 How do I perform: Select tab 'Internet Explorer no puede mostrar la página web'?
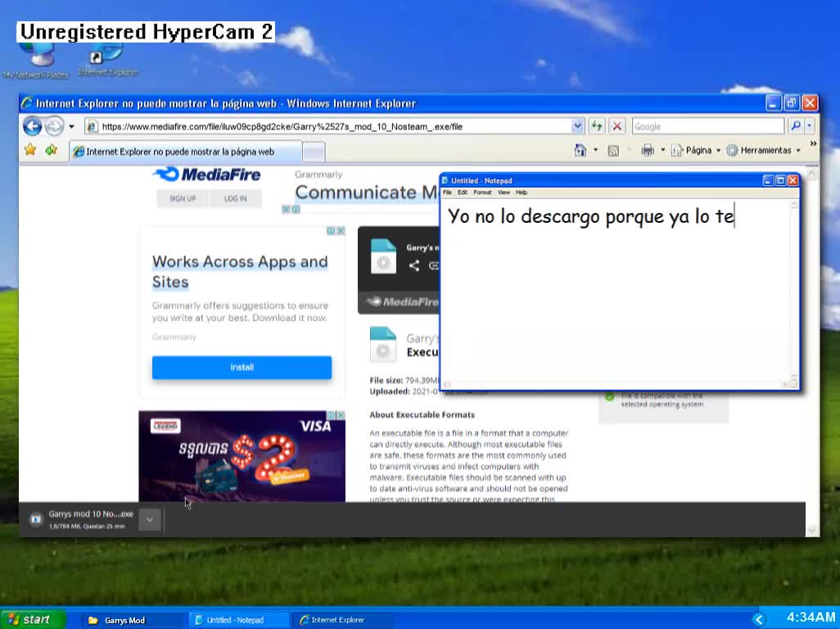tap(186, 152)
